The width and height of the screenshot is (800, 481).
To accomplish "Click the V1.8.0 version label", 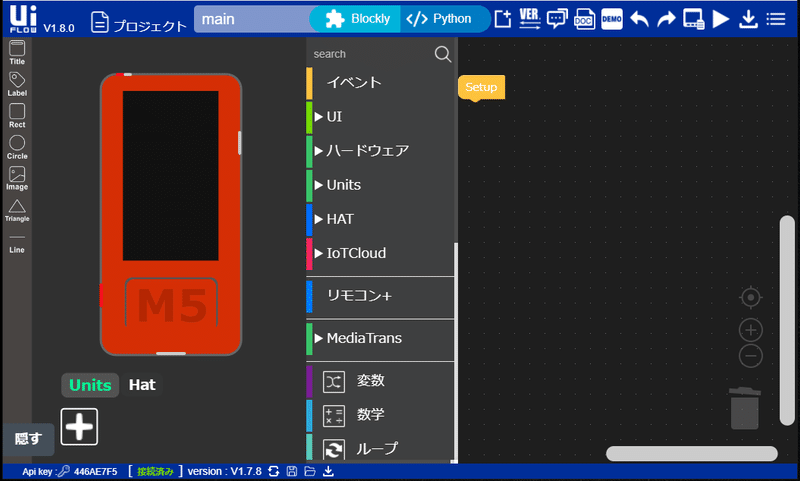I will pyautogui.click(x=59, y=28).
